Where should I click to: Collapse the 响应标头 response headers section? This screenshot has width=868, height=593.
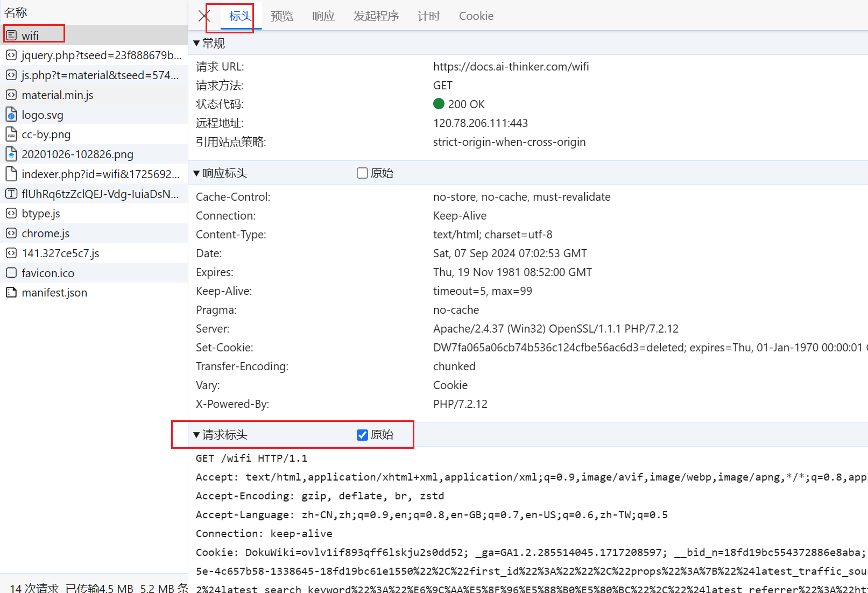[196, 173]
